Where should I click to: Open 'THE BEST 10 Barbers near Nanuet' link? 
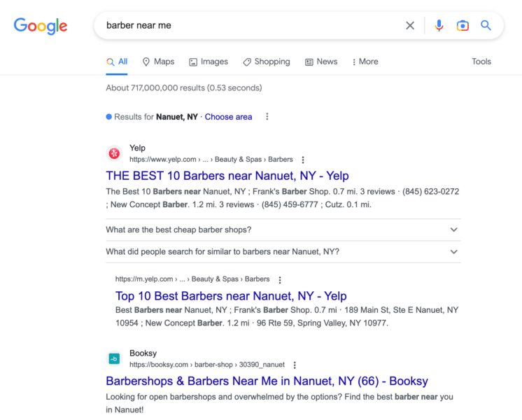227,176
